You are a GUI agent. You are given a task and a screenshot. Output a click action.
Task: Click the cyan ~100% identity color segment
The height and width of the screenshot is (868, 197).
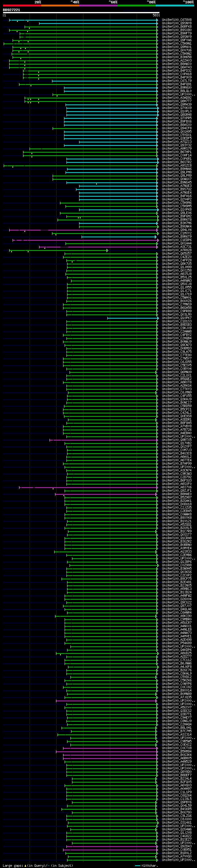[x=175, y=6]
